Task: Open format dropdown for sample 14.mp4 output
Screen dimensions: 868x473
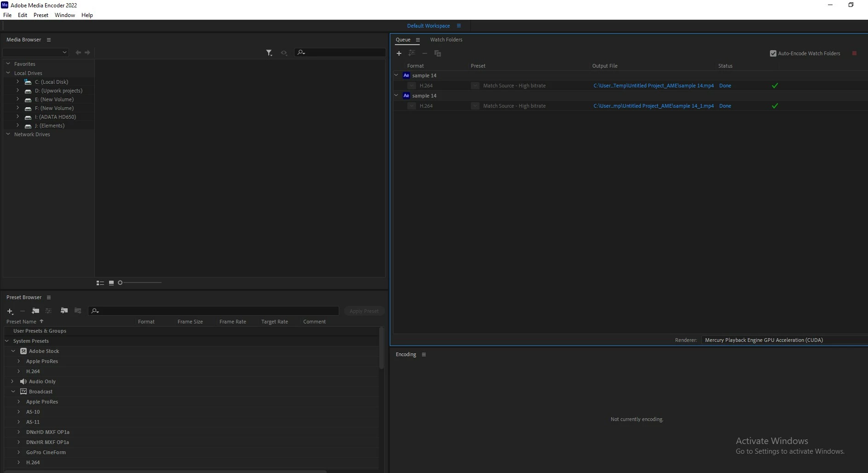Action: [412, 86]
